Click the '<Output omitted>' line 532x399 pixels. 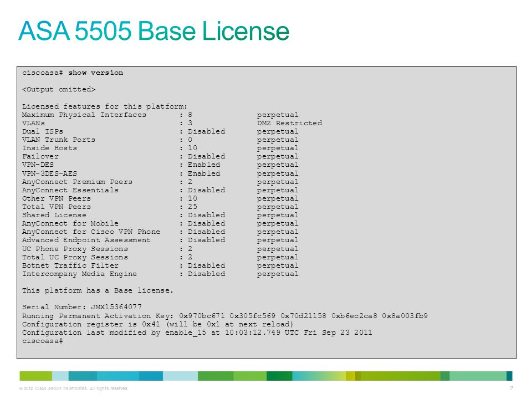tap(59, 89)
